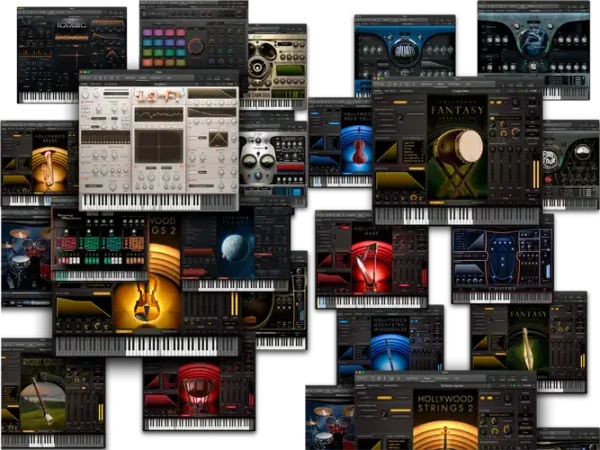600x450 pixels.
Task: Tap the top-left purple pad in the pad grid
Action: pyautogui.click(x=147, y=33)
